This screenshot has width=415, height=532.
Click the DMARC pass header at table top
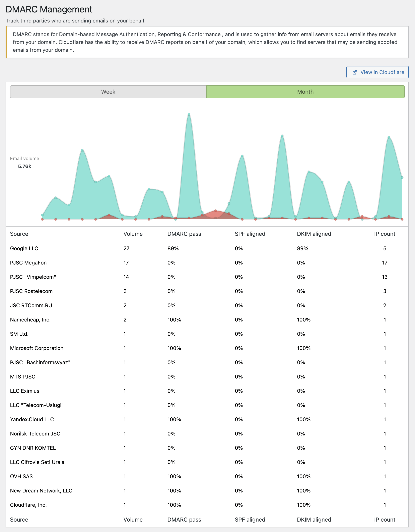(184, 234)
